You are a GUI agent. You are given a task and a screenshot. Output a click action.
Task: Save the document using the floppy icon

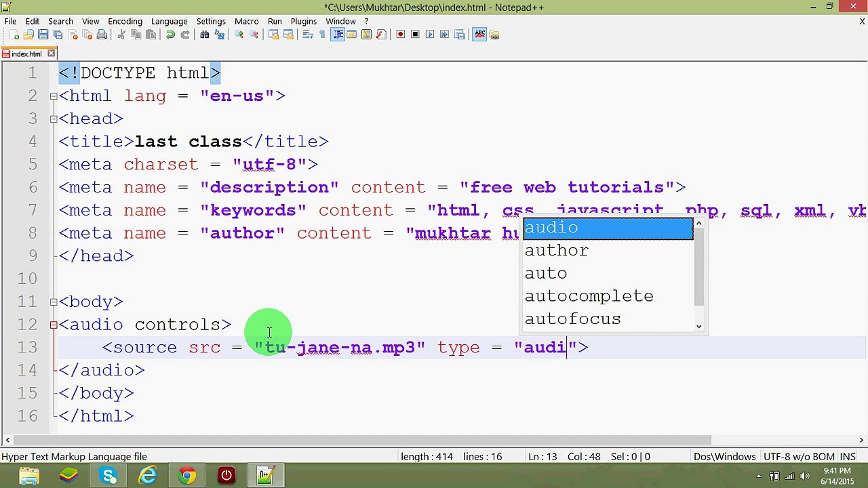(43, 35)
